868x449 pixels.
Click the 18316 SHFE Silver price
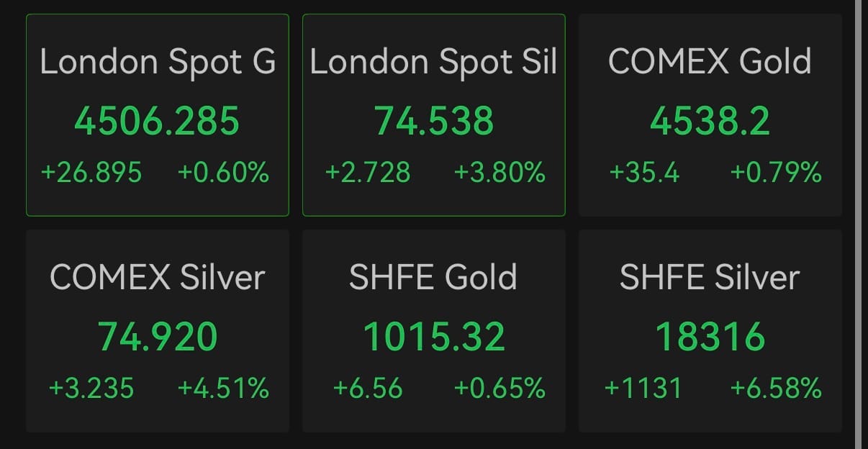click(710, 337)
